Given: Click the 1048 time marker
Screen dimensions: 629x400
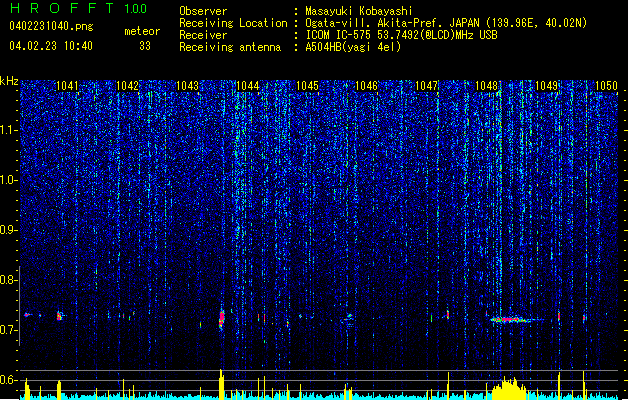Looking at the screenshot, I should [x=486, y=86].
